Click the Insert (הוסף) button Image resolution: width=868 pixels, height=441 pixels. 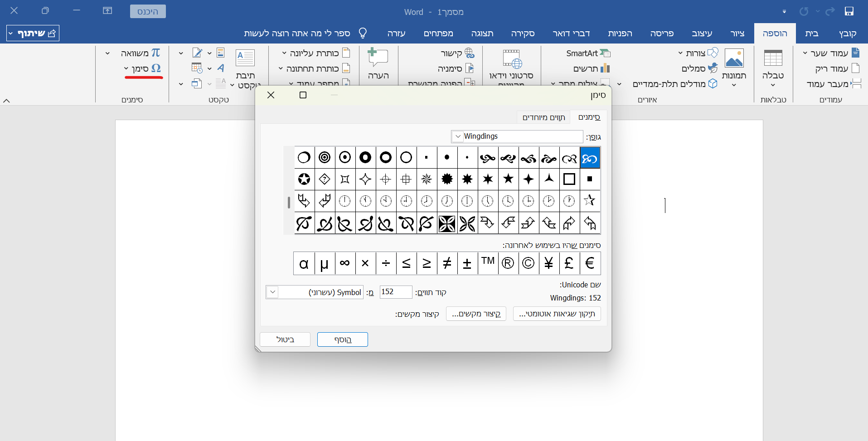[x=342, y=339]
